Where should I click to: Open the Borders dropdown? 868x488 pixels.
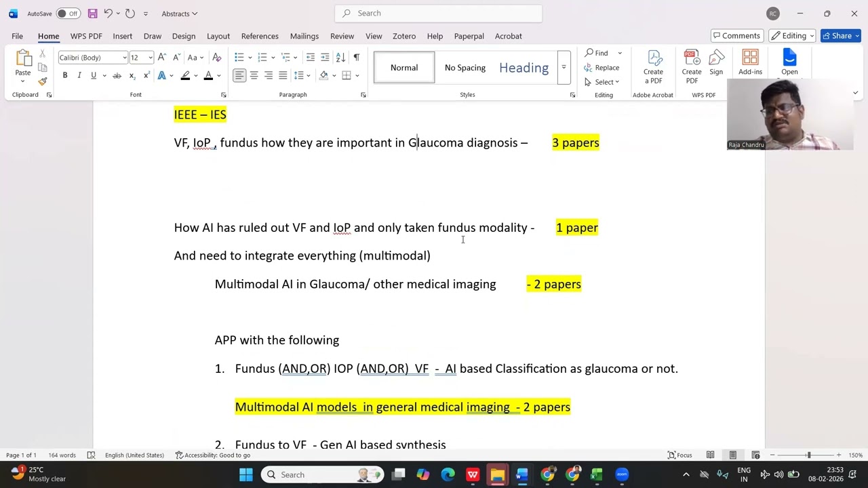pos(356,75)
